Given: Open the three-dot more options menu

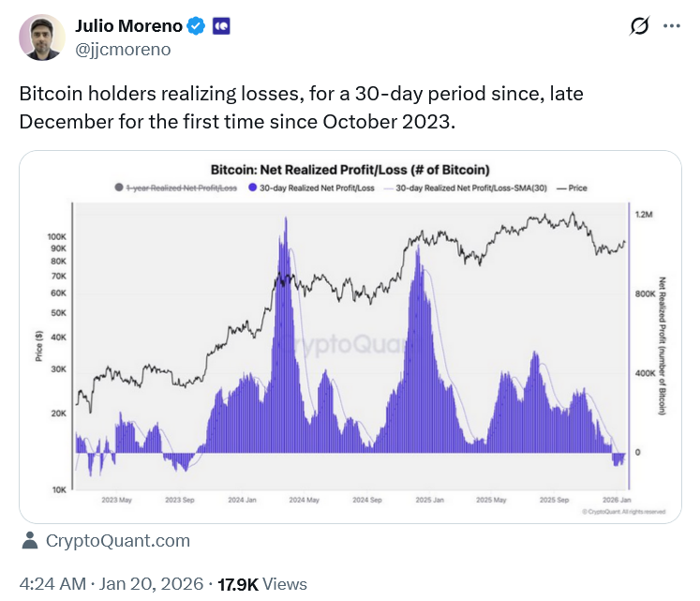Looking at the screenshot, I should click(x=672, y=27).
